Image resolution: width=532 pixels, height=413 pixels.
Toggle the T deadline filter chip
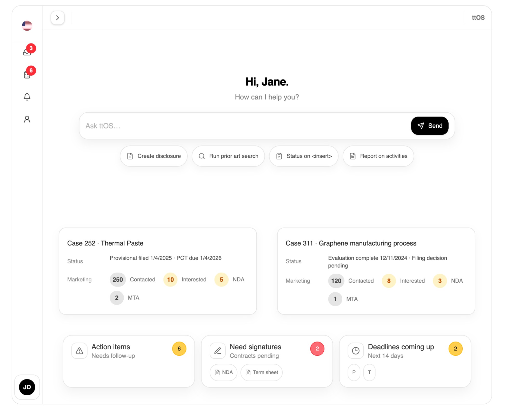(x=369, y=372)
